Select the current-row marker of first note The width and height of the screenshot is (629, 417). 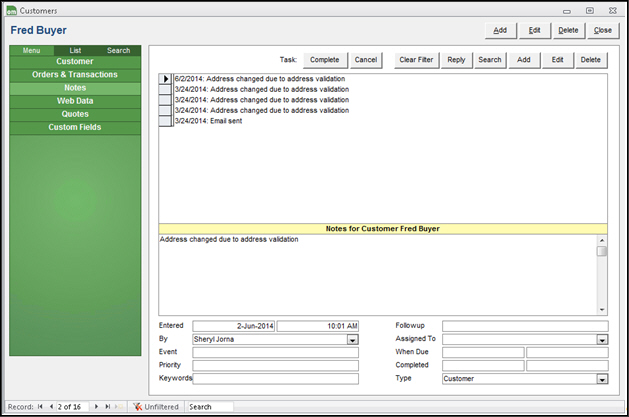pyautogui.click(x=166, y=78)
